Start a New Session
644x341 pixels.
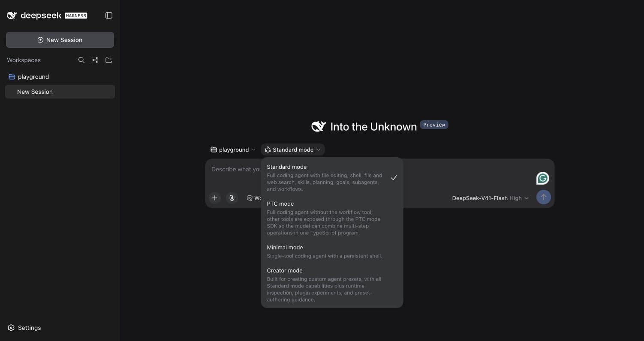(x=60, y=40)
